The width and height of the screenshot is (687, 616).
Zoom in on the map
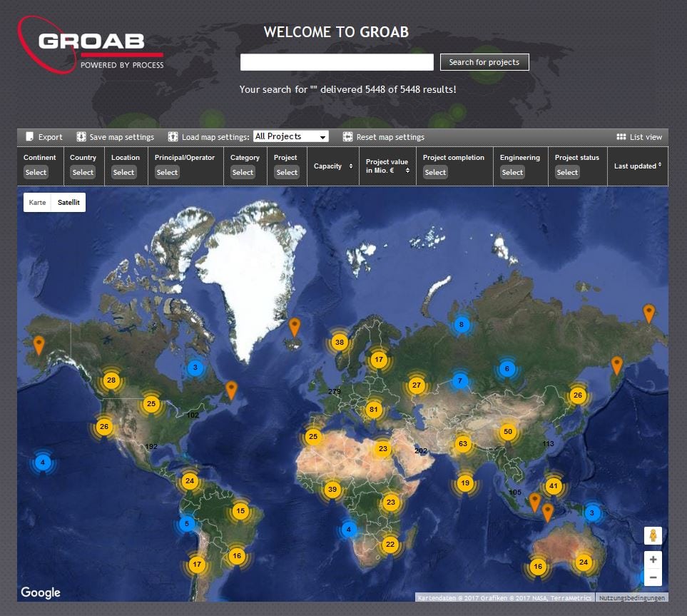(652, 560)
